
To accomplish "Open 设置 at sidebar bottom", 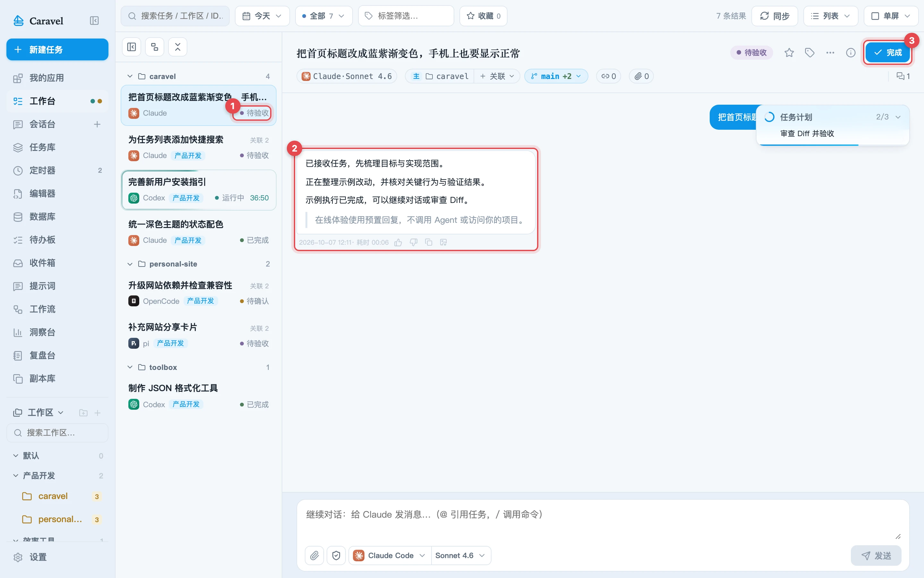I will [x=57, y=557].
